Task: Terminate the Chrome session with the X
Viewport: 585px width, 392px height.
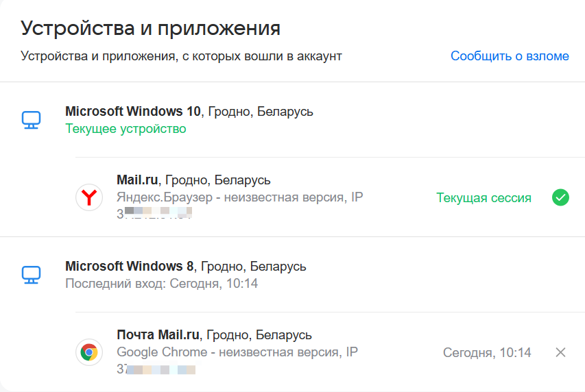Action: click(x=560, y=353)
